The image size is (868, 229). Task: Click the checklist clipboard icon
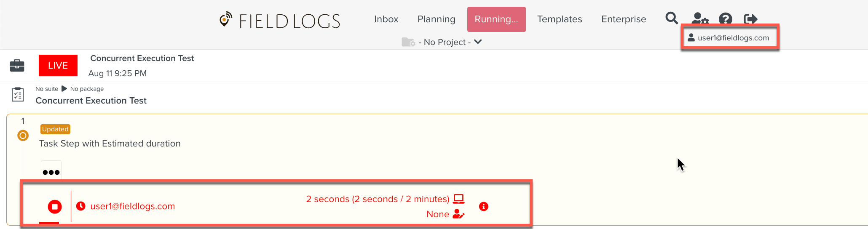tap(18, 95)
